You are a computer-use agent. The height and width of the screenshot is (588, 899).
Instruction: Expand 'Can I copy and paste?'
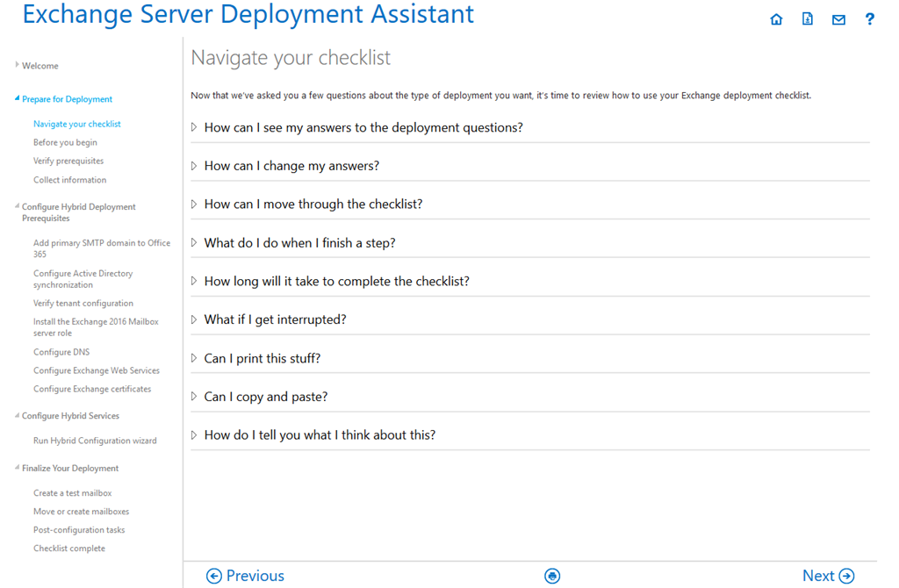265,397
